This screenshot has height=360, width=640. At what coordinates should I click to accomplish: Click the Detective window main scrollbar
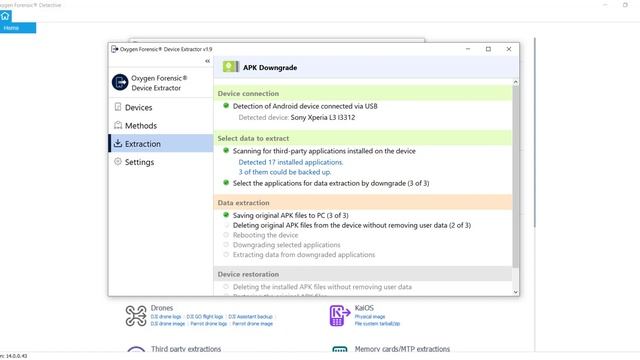tap(535, 133)
